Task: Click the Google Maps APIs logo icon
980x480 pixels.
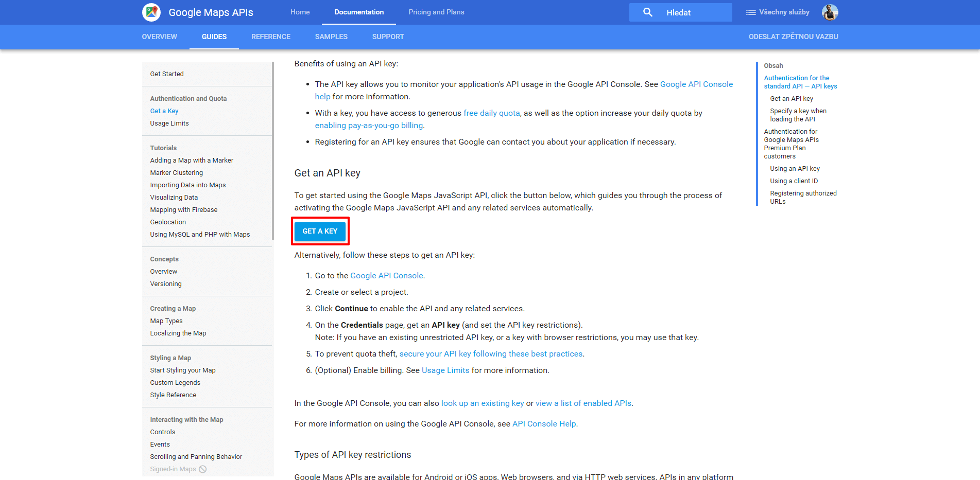Action: coord(151,12)
